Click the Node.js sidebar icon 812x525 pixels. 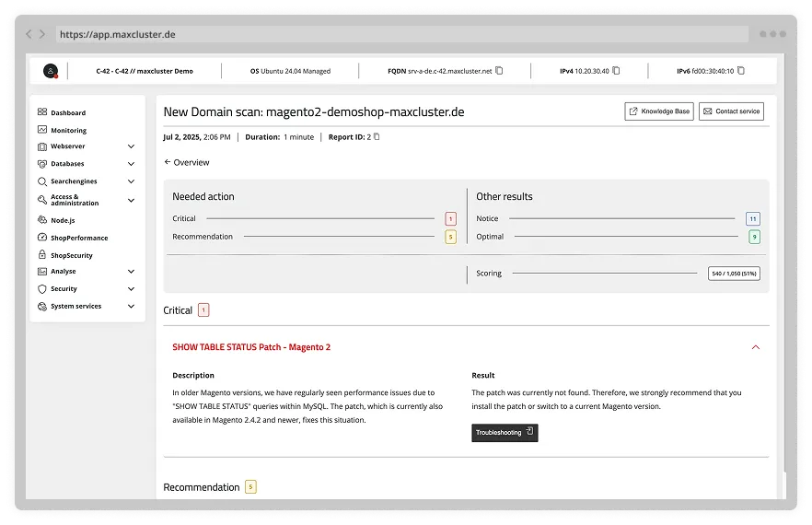42,220
